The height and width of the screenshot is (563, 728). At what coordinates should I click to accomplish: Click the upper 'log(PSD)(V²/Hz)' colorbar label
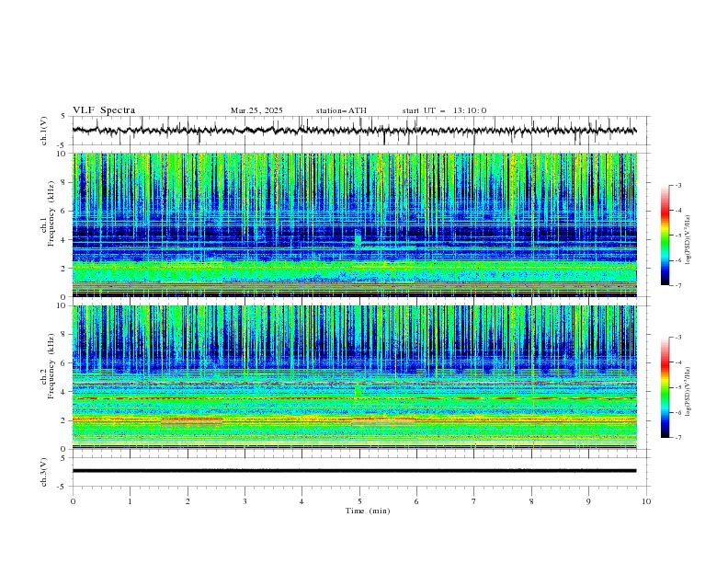[x=688, y=240]
